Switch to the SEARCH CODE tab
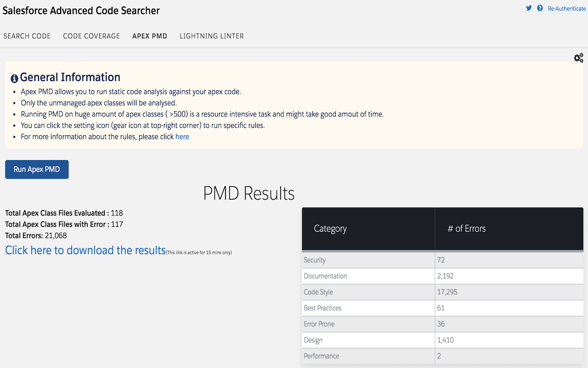The height and width of the screenshot is (368, 588). pos(27,36)
